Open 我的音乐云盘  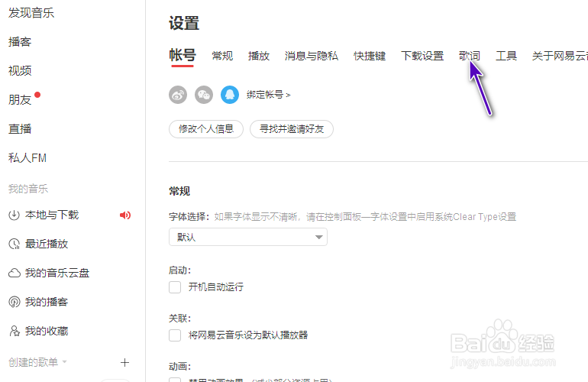[57, 273]
